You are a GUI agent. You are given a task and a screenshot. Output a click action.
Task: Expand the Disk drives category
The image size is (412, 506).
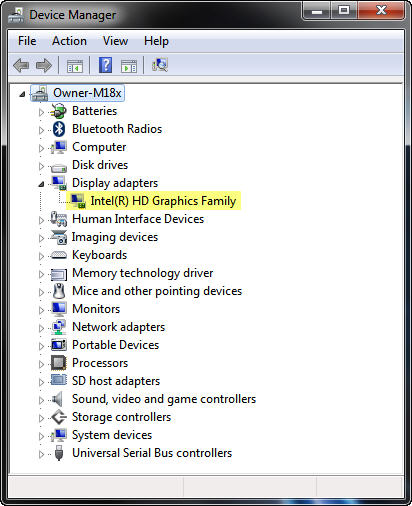[41, 166]
